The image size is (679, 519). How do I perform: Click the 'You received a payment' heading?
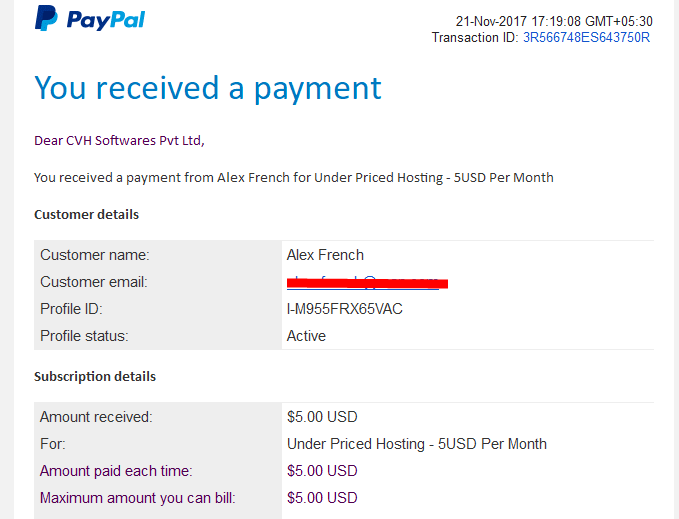coord(208,88)
